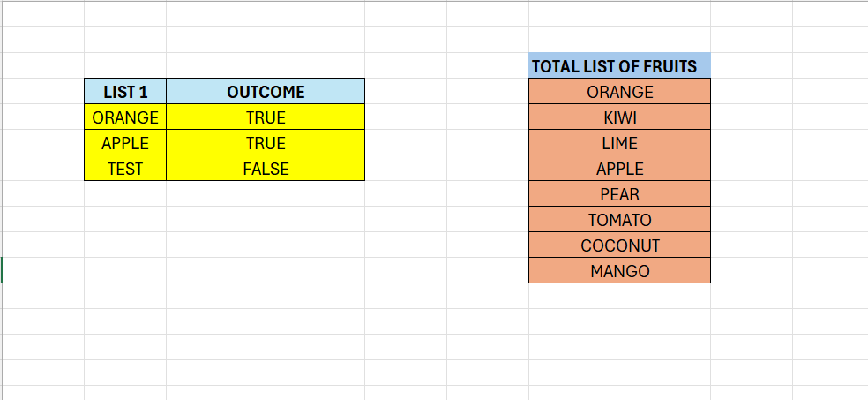
Task: Select empty cell directly below FALSE
Action: click(x=266, y=194)
